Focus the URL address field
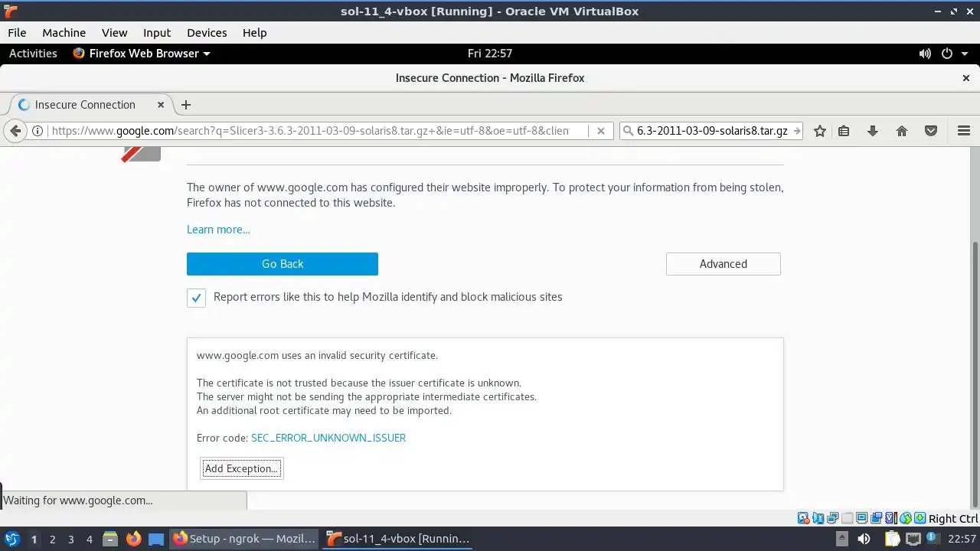The width and height of the screenshot is (980, 551). click(310, 131)
